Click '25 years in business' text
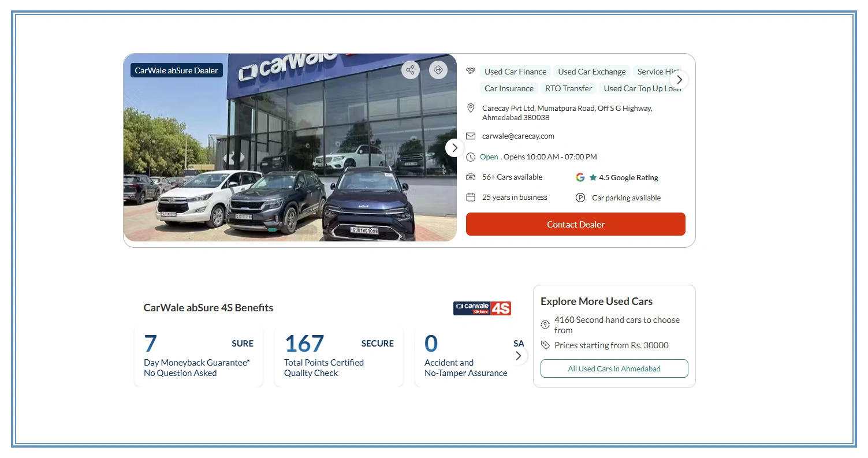 point(515,198)
